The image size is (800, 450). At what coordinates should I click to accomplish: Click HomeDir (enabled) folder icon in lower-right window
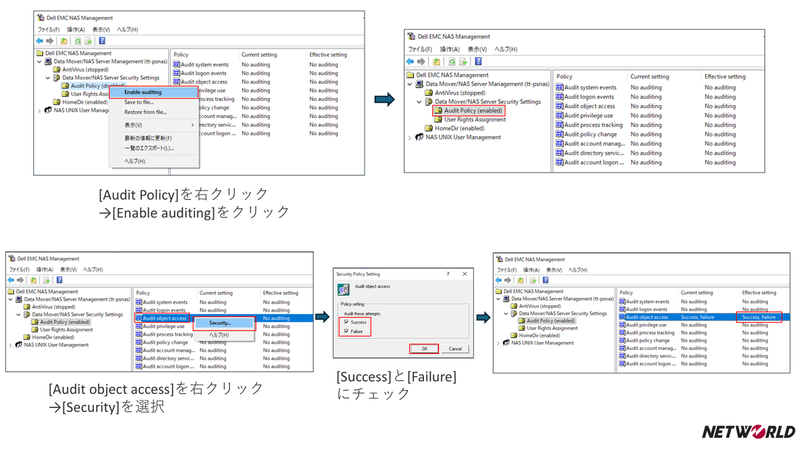tap(514, 336)
